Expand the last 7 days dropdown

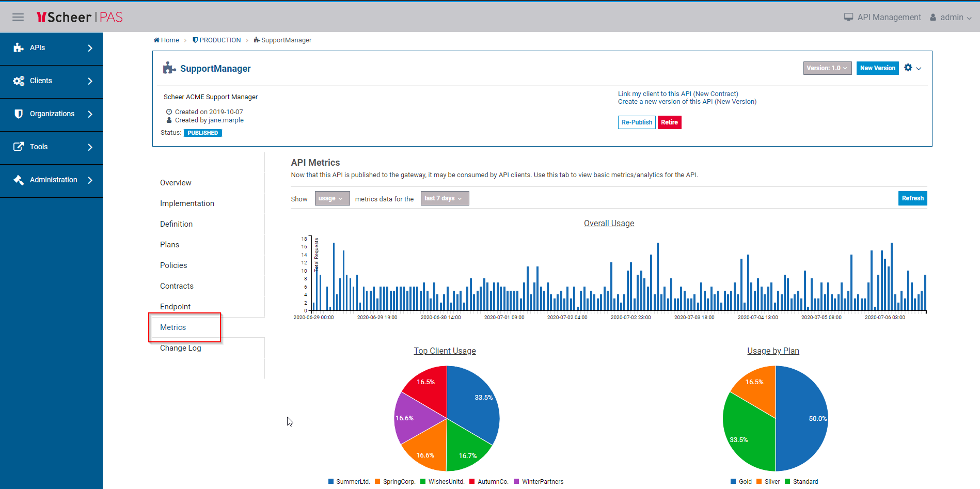(444, 198)
